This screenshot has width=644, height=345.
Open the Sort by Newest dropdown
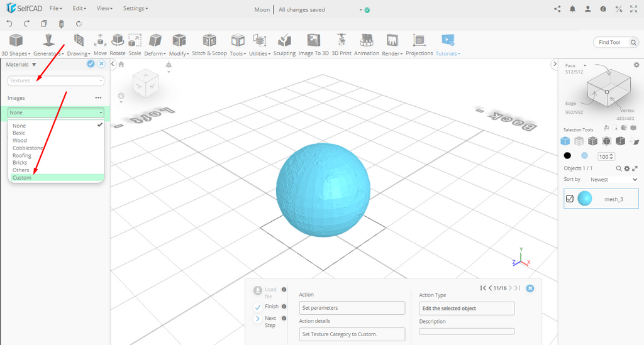tap(613, 179)
